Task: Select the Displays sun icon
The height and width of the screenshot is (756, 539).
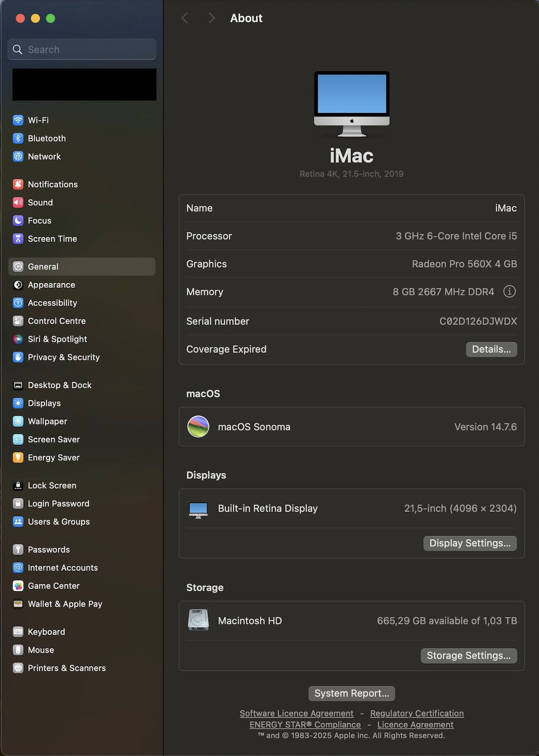Action: coord(18,403)
